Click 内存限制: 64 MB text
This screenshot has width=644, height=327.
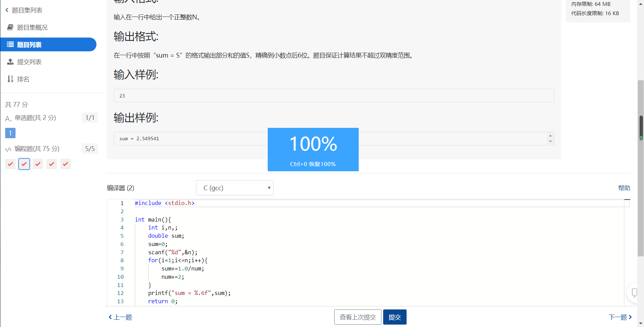point(591,4)
